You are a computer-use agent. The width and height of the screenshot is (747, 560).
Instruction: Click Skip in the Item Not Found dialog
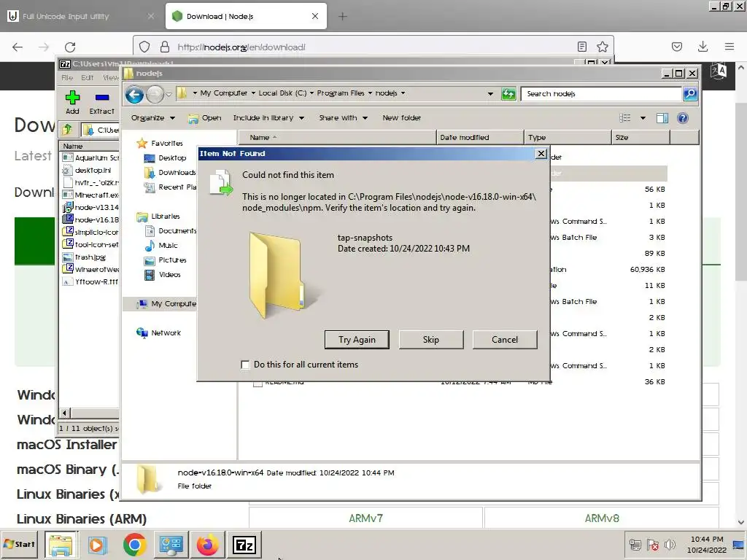[x=430, y=340]
